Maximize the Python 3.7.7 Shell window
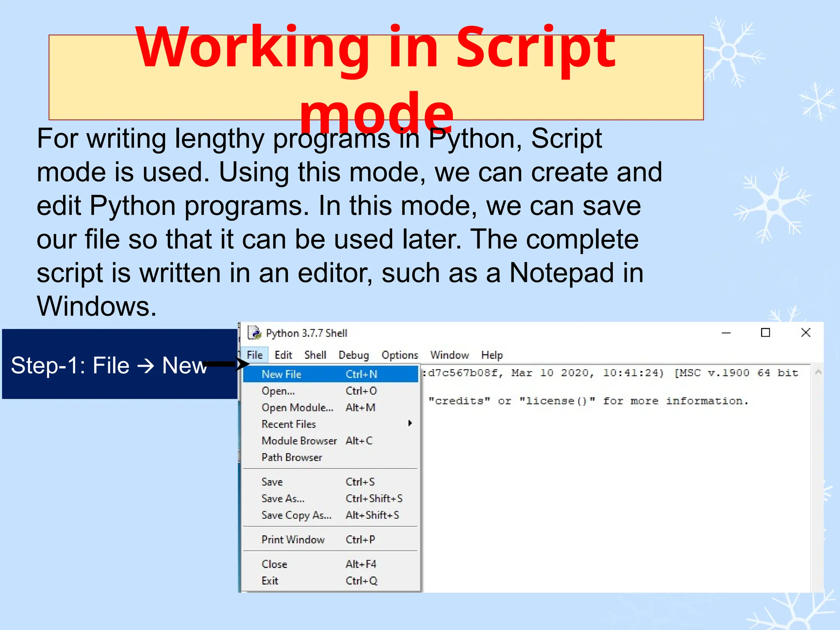 point(765,333)
